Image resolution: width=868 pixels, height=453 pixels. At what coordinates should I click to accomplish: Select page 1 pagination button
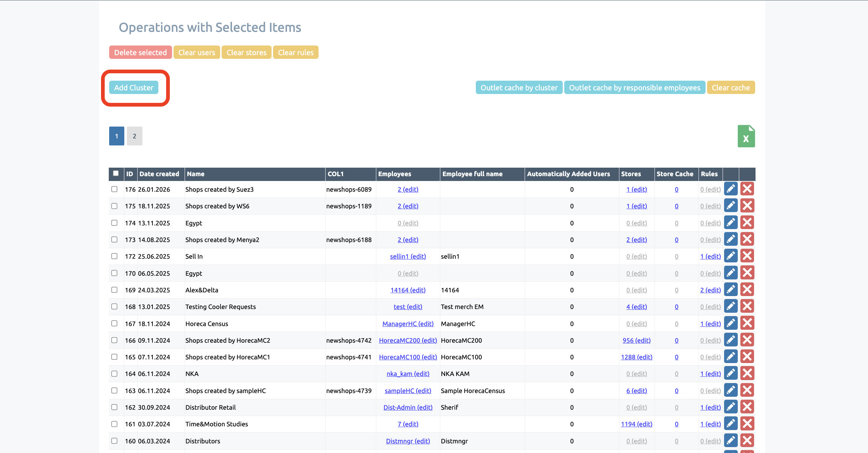point(117,136)
